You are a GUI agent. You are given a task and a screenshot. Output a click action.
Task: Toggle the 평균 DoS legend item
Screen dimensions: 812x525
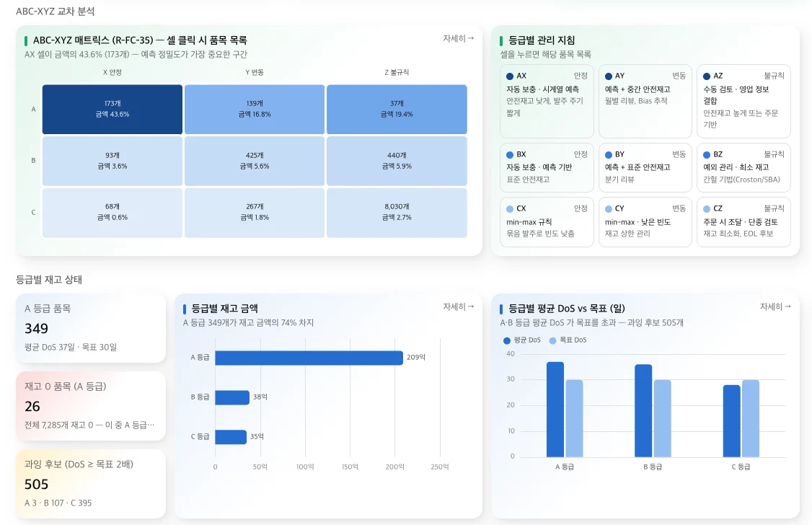(x=522, y=340)
